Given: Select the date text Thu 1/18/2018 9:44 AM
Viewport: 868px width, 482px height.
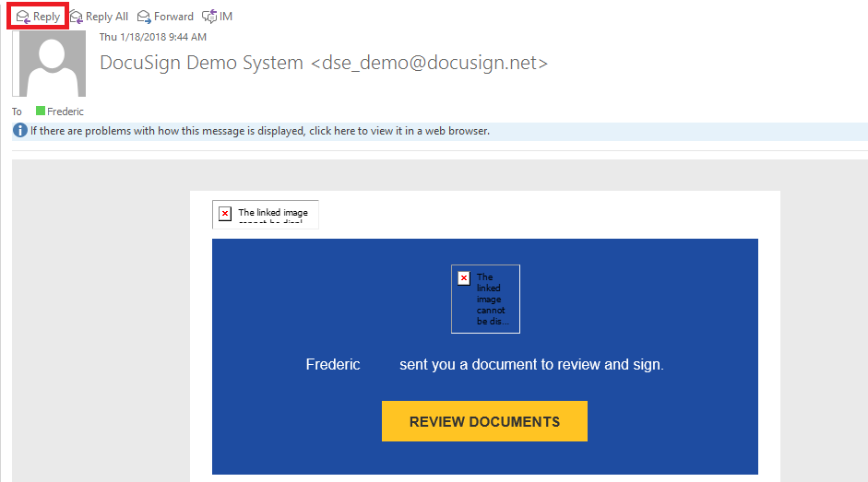Looking at the screenshot, I should (x=153, y=37).
